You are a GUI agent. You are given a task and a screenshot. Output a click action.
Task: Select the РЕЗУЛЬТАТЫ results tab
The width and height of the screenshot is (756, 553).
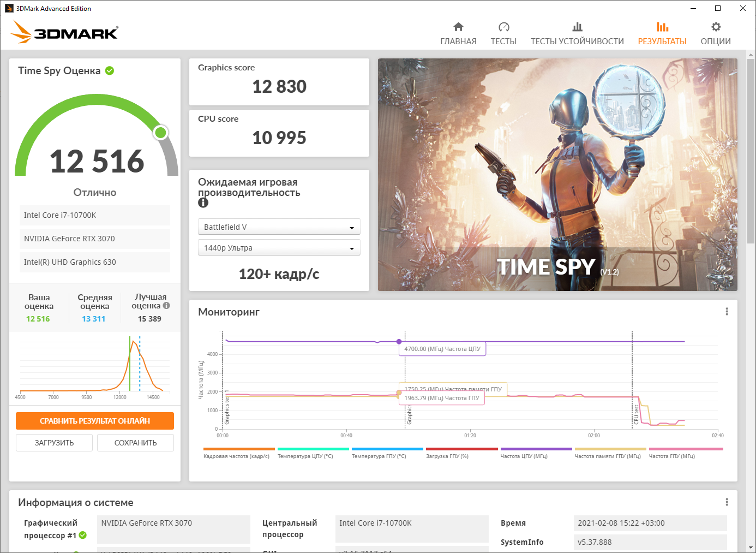pos(662,34)
